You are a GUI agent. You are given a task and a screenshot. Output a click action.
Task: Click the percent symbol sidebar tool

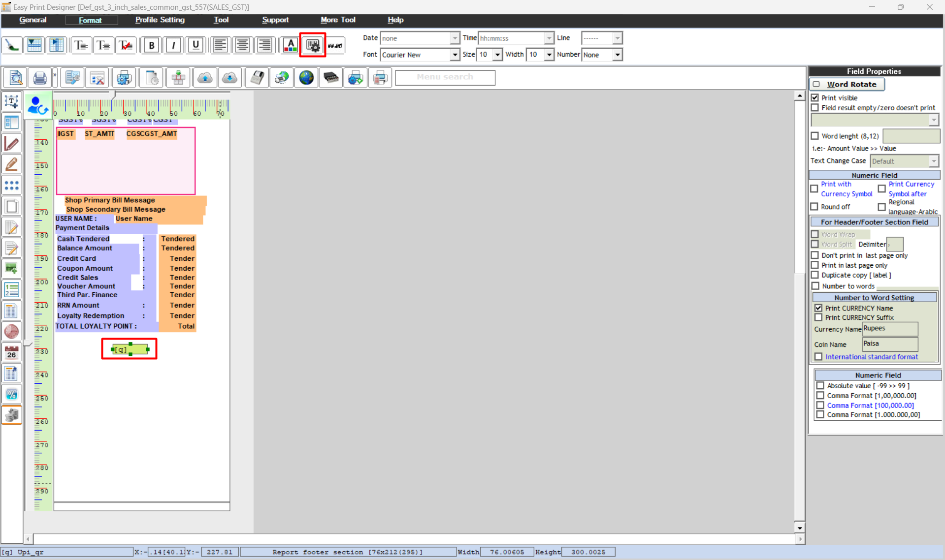11,394
